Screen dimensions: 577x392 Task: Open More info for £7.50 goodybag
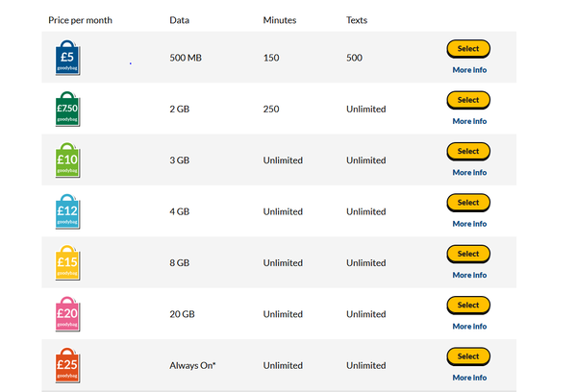click(469, 121)
